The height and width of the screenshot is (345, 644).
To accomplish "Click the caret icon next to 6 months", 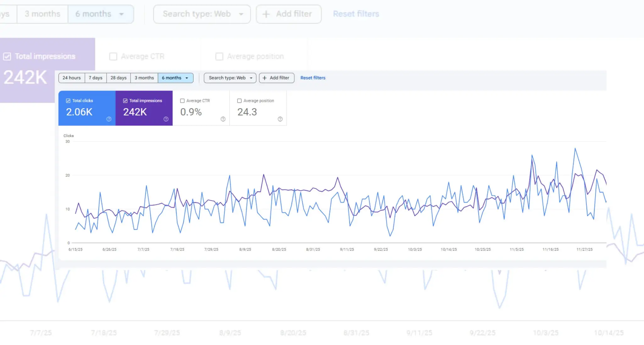I will (x=186, y=78).
